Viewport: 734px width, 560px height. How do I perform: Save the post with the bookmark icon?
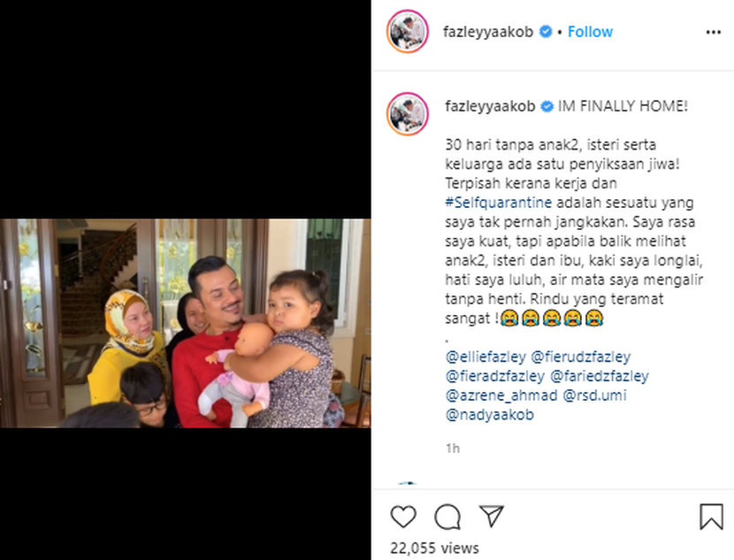tap(711, 517)
